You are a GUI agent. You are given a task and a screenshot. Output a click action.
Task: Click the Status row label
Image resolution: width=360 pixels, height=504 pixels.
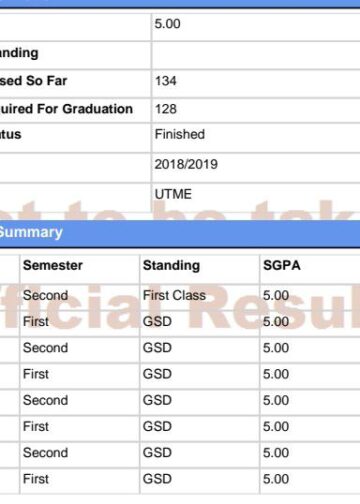tap(10, 134)
